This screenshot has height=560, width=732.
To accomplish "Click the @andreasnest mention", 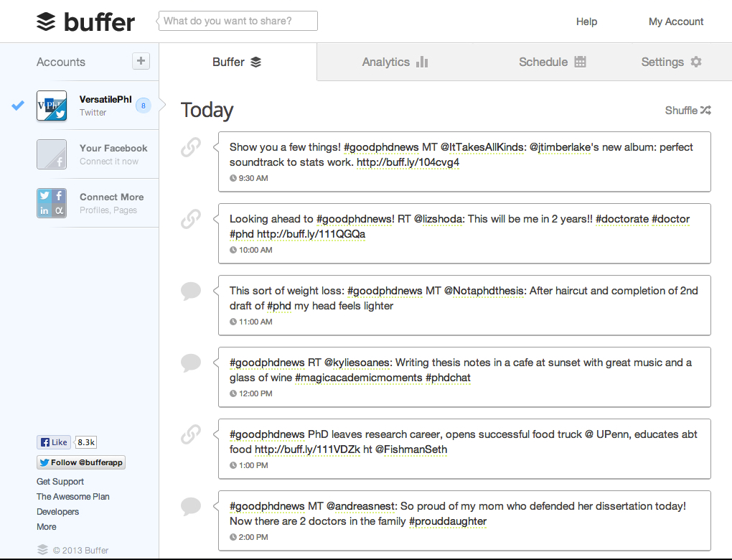I will click(362, 506).
